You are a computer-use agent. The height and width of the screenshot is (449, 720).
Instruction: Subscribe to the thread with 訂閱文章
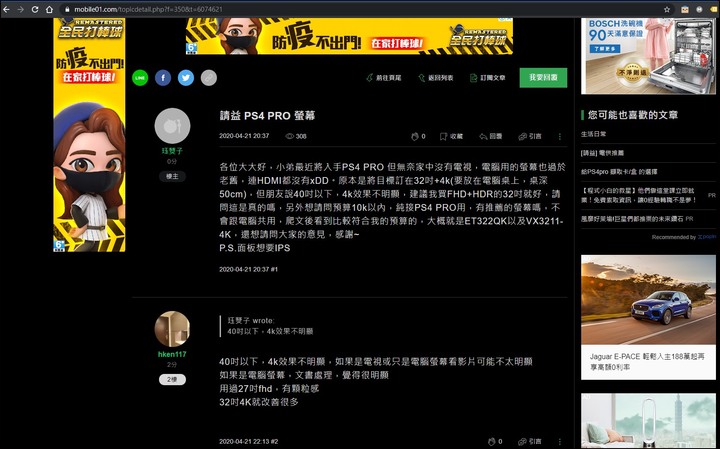click(488, 78)
